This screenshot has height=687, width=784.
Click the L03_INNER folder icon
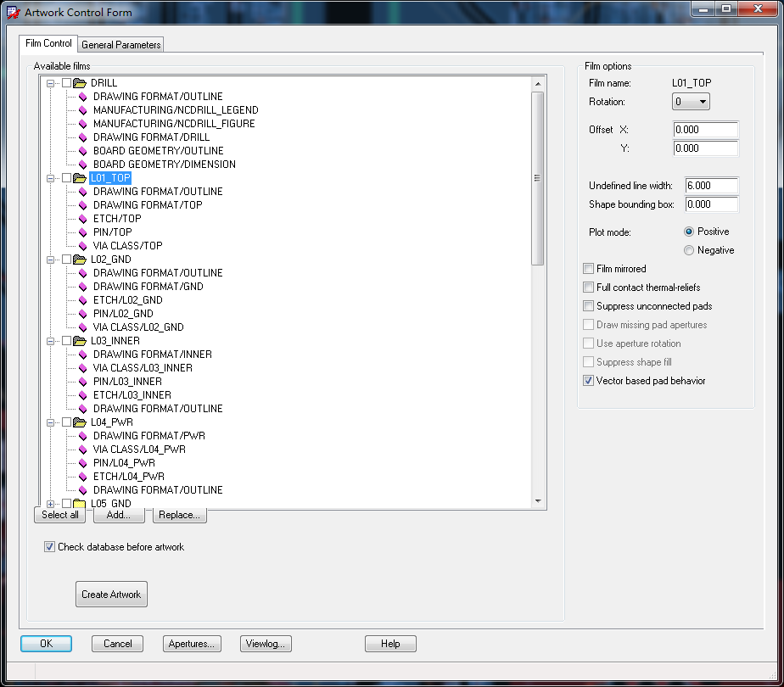click(80, 341)
